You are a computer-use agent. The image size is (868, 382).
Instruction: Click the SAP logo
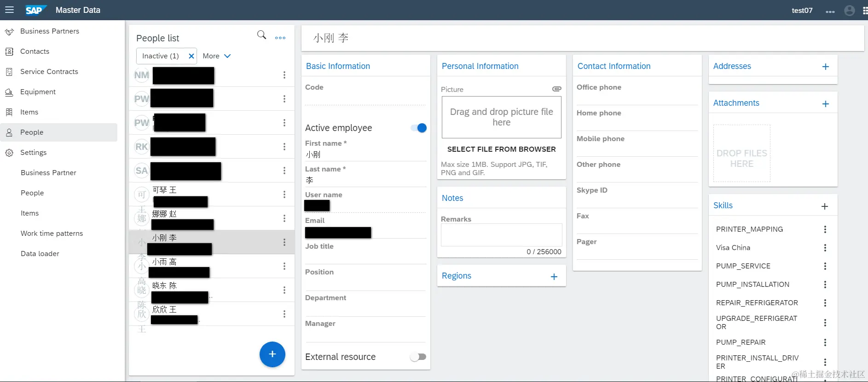click(x=35, y=10)
